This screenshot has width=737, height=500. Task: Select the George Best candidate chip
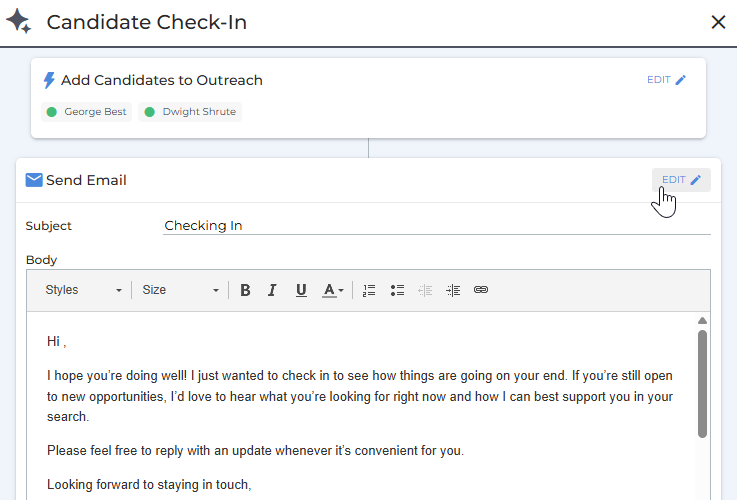87,112
